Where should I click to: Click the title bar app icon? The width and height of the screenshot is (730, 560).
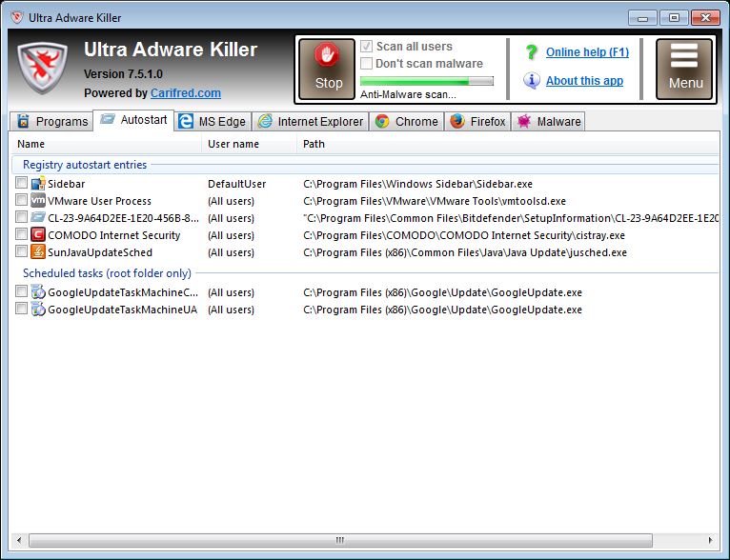[x=17, y=18]
